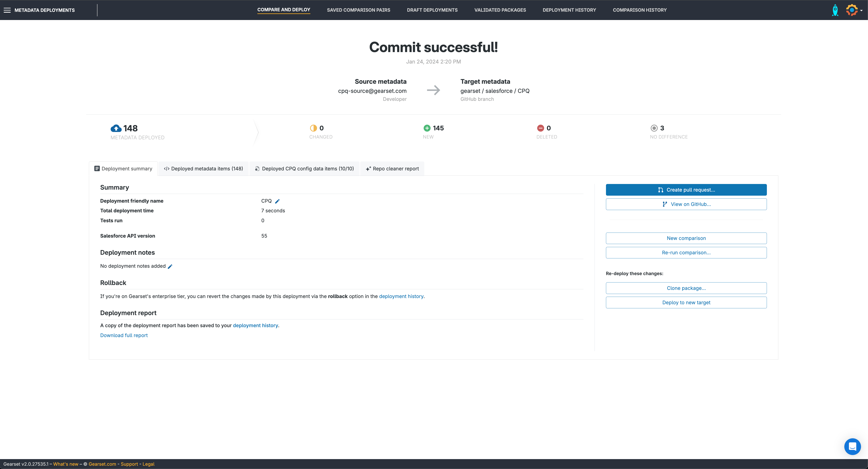Click the No Difference status icon

(654, 128)
